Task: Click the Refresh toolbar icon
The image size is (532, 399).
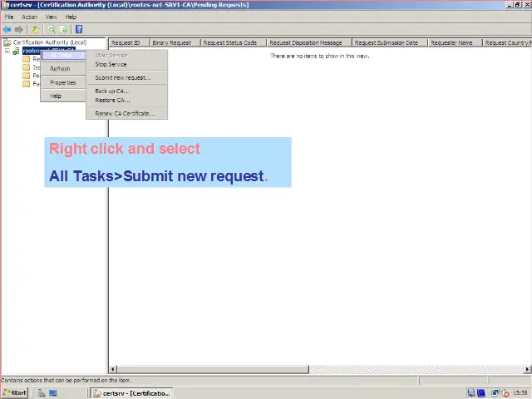Action: tap(51, 29)
